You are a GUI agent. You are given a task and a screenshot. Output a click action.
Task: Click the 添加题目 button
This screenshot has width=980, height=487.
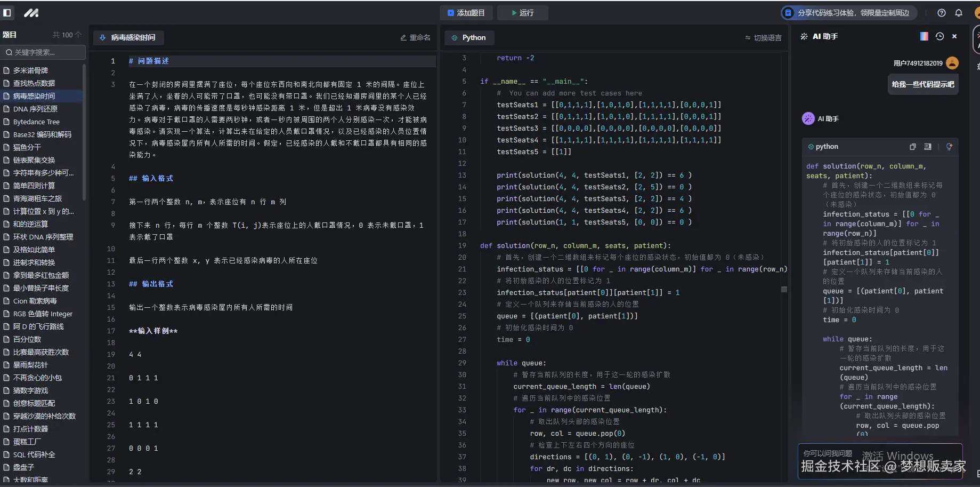click(466, 12)
